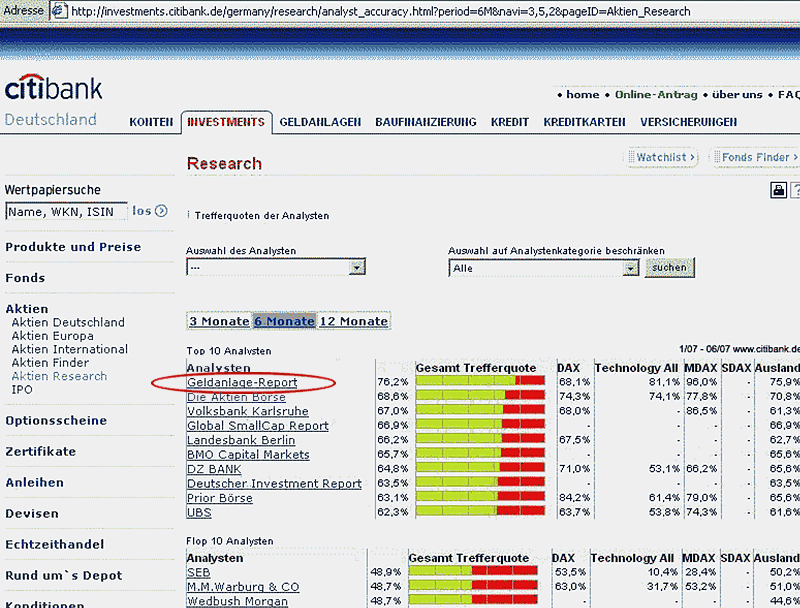Open the Zertifikate sidebar section

coord(40,452)
